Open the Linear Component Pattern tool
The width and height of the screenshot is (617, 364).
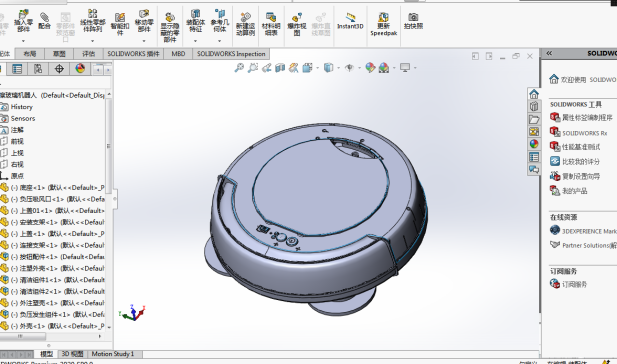click(92, 22)
